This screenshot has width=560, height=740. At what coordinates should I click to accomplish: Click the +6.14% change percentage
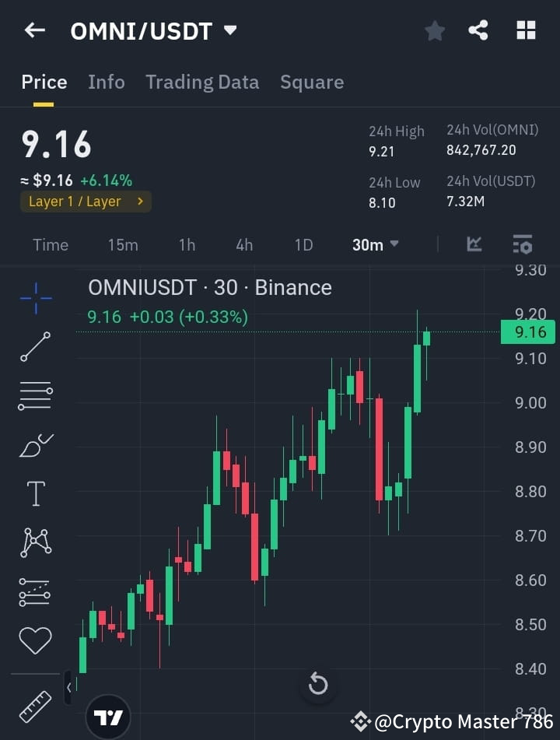tap(106, 181)
